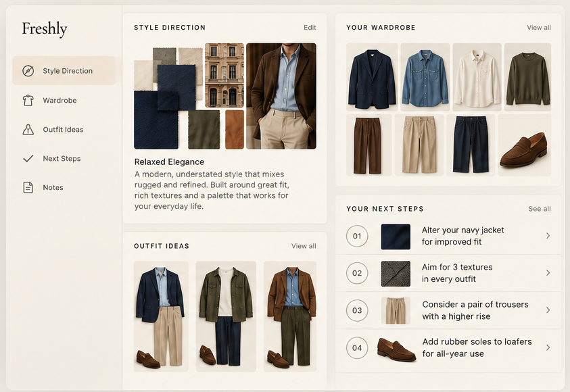Select the beige chinos wardrobe item
Screen dimensions: 570x392
click(x=419, y=145)
